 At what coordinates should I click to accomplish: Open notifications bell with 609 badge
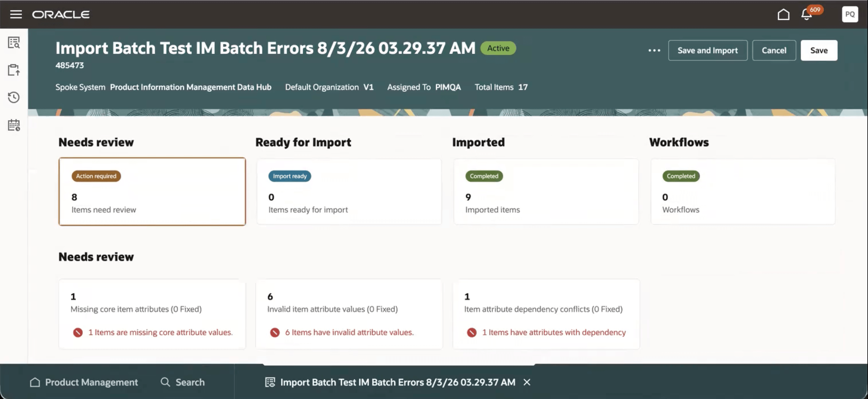pyautogui.click(x=807, y=14)
